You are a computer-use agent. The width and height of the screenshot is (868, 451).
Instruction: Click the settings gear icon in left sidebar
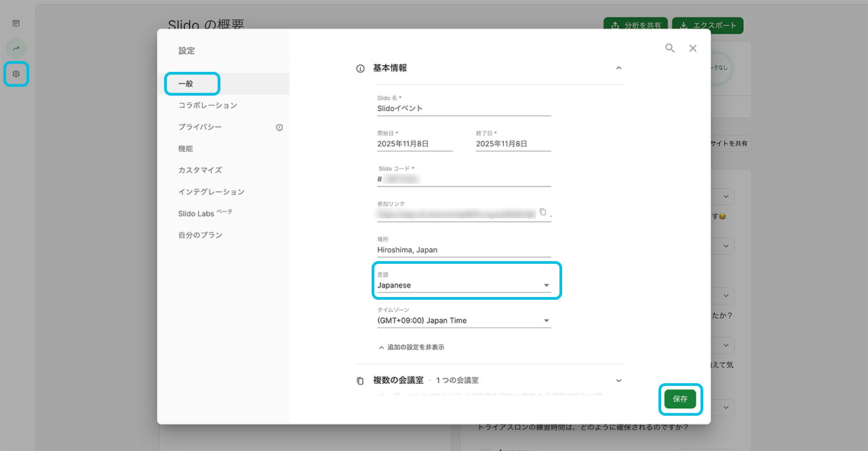(16, 74)
